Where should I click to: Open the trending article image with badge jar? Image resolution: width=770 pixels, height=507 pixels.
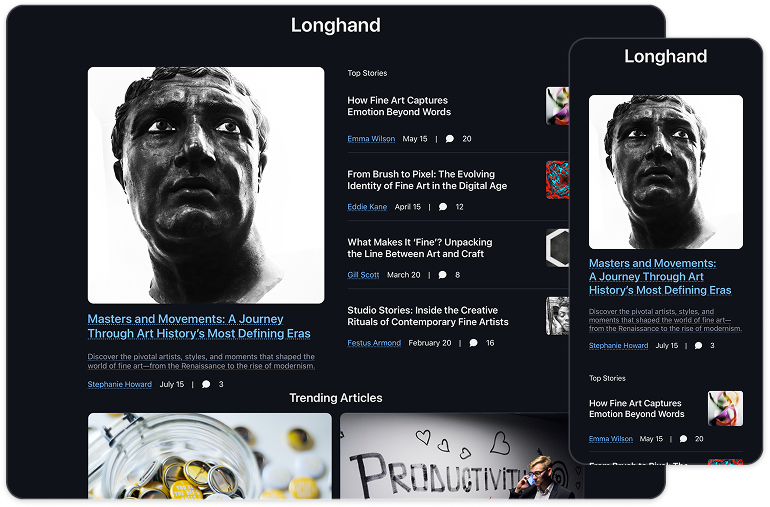pyautogui.click(x=210, y=456)
